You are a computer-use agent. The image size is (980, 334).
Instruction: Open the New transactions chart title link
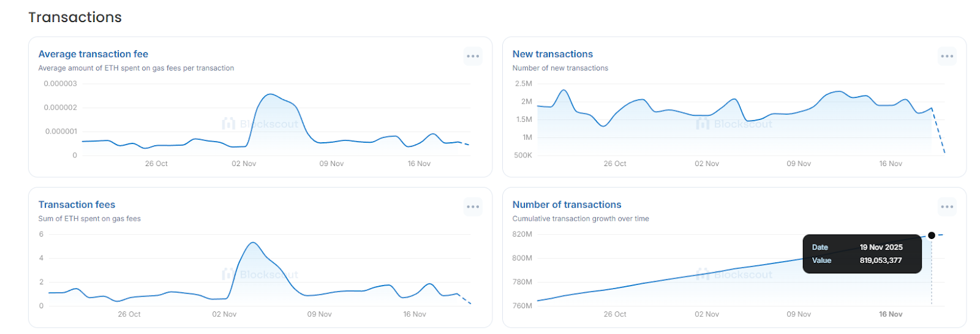pyautogui.click(x=552, y=54)
